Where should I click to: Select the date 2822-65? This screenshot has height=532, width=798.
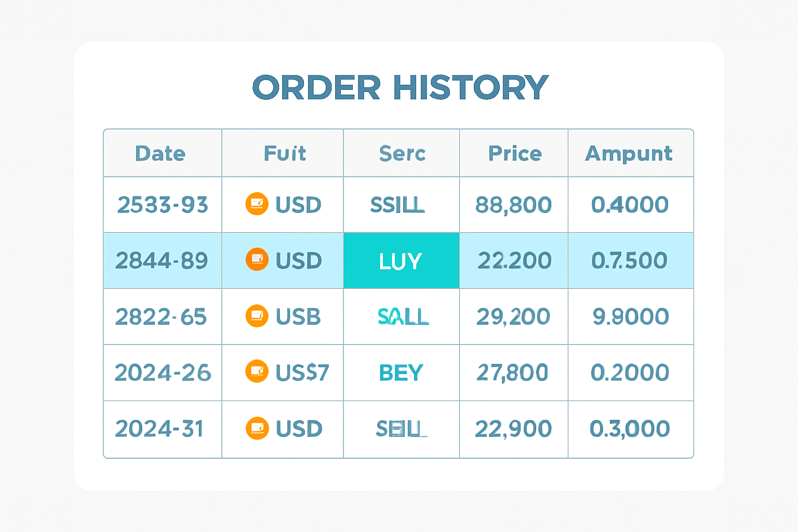point(161,317)
